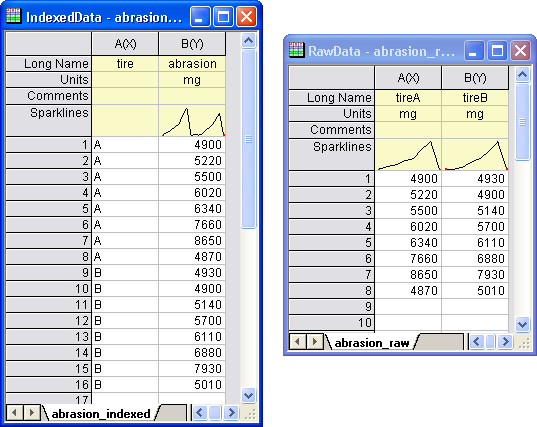Viewport: 537px width, 427px height.
Task: Select tire cell 'B' in row 9
Action: click(125, 273)
